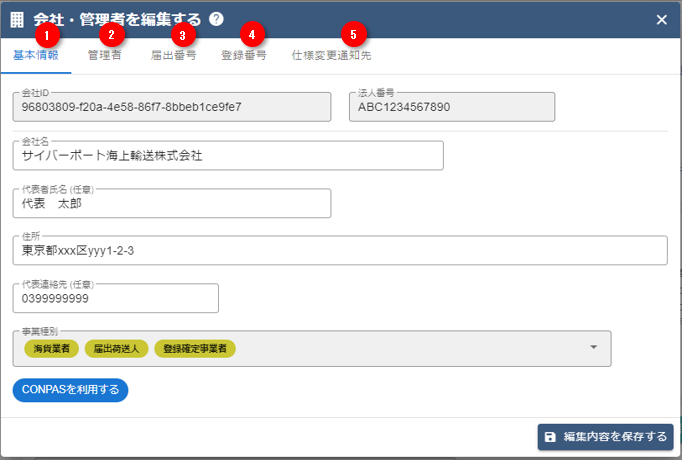
Task: Go to the 登録番号 tab
Action: (x=243, y=56)
